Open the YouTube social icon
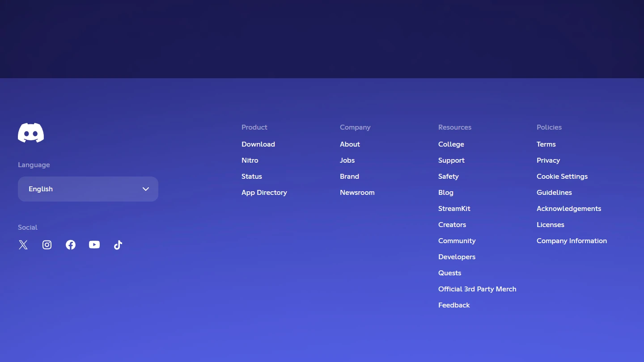This screenshot has width=644, height=362. click(94, 245)
